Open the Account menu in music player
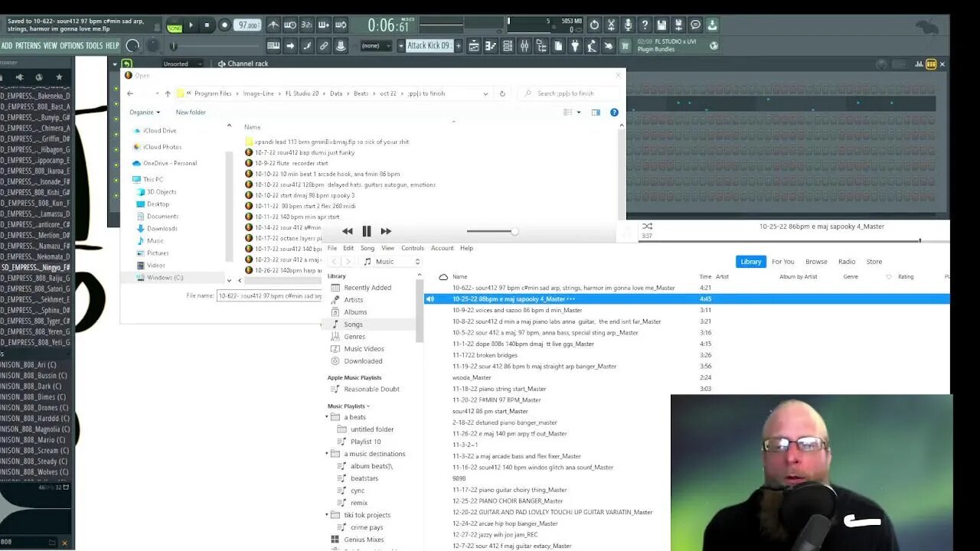The width and height of the screenshot is (980, 551). (x=443, y=248)
